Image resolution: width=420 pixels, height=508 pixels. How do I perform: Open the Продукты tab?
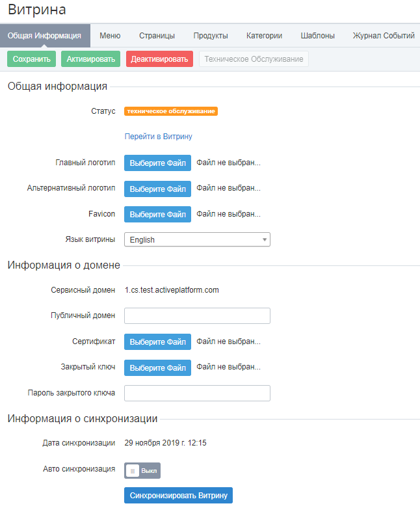(x=211, y=36)
